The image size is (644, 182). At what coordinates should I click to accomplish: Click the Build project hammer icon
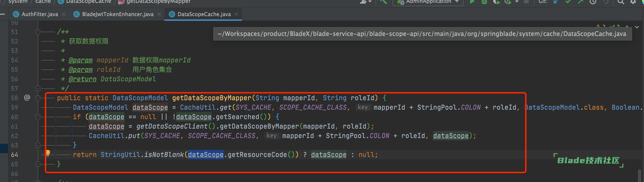(383, 2)
